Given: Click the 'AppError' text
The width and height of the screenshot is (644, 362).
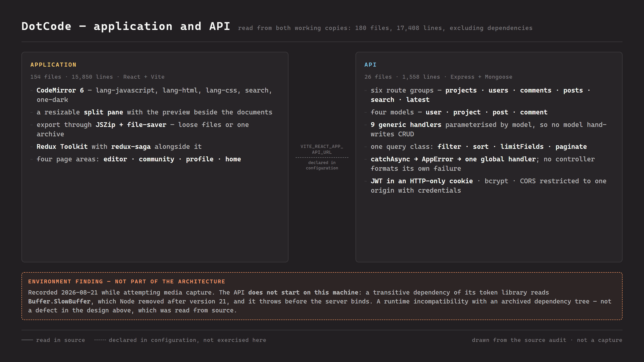Looking at the screenshot, I should [x=437, y=159].
